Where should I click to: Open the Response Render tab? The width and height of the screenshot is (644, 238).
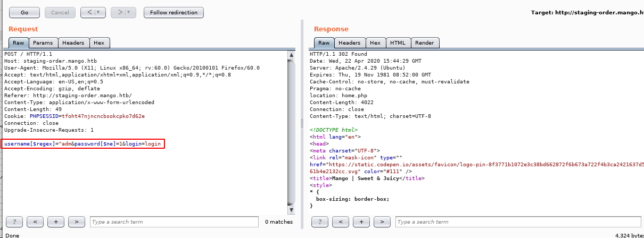point(424,43)
